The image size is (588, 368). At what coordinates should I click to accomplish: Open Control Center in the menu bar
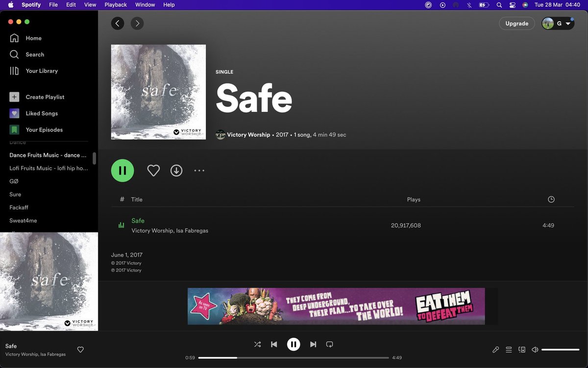coord(513,5)
